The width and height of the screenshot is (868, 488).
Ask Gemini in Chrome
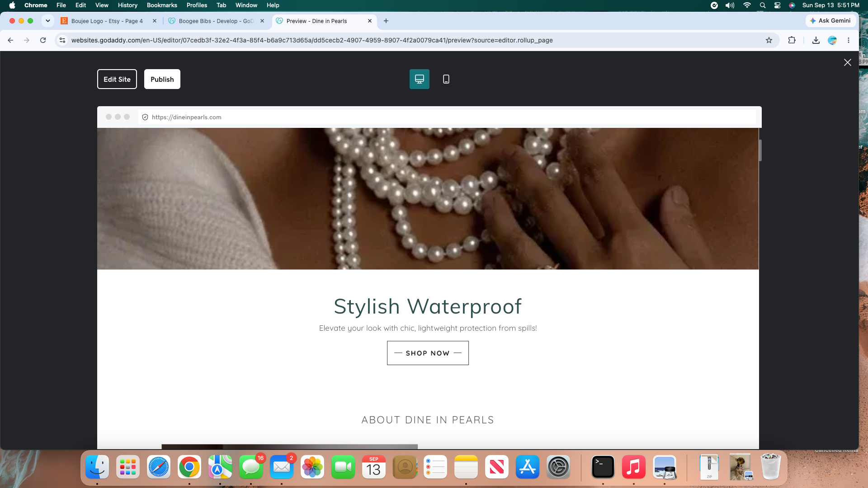[830, 21]
